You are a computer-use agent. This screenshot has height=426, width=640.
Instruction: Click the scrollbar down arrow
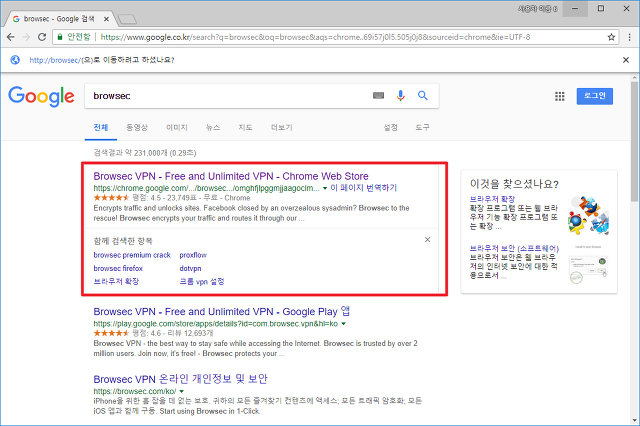point(635,420)
